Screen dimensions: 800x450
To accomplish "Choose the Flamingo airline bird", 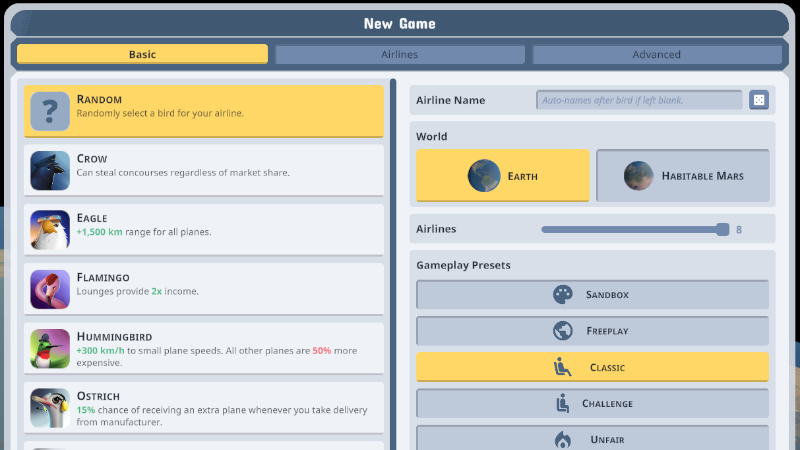I will tap(204, 289).
